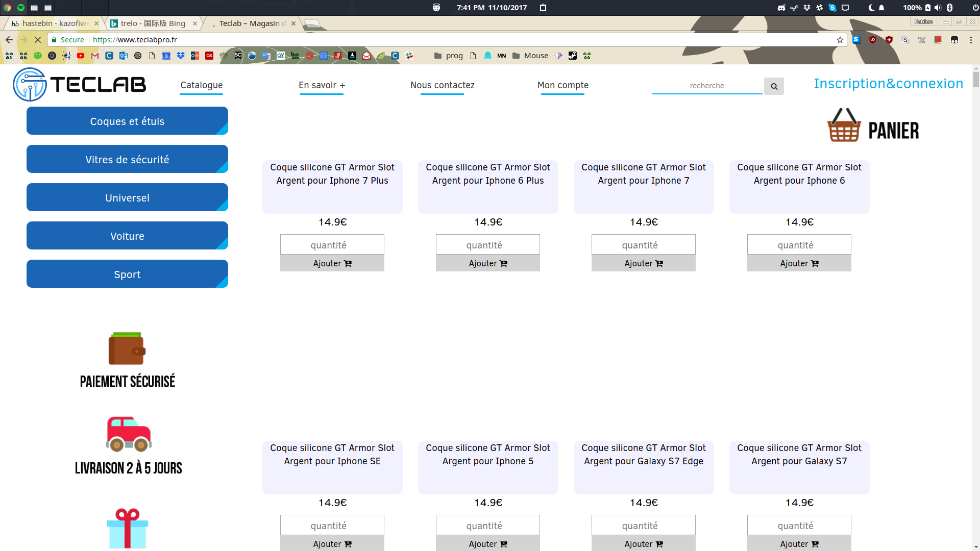Open Google Calendar bookmark
Image resolution: width=980 pixels, height=551 pixels.
[166, 56]
